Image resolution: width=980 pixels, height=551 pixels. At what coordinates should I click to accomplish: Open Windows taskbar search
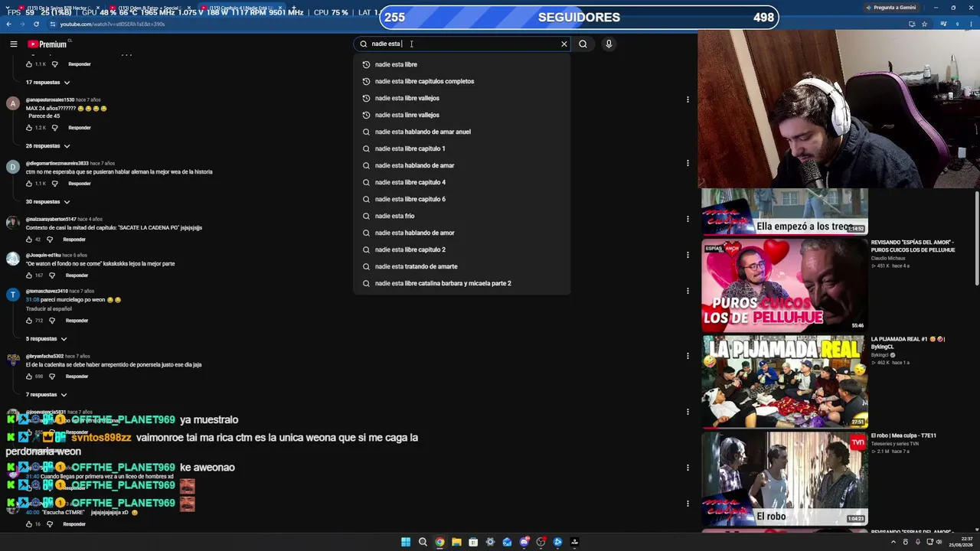pos(423,542)
